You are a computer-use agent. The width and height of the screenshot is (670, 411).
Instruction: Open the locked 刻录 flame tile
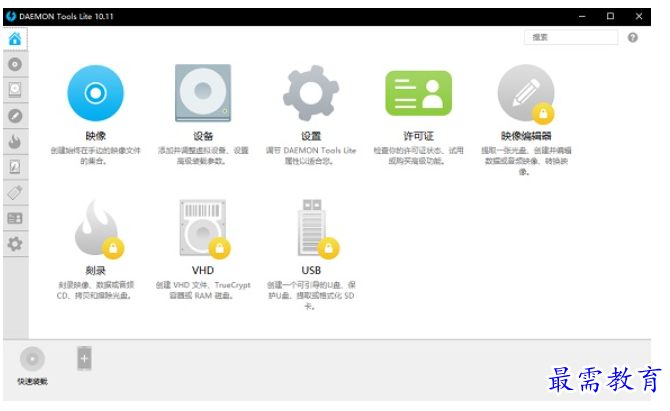[x=98, y=229]
